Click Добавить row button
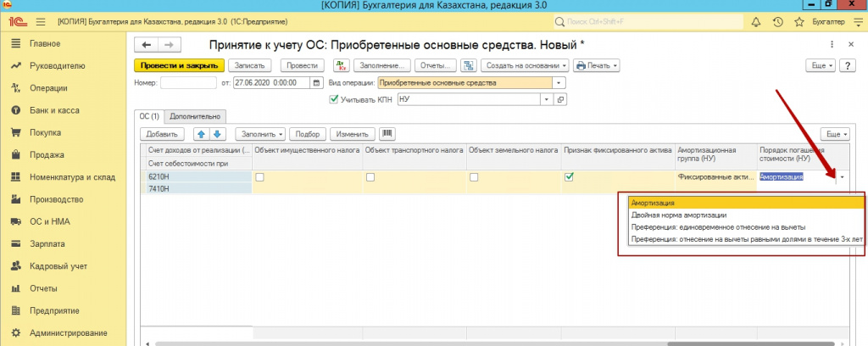This screenshot has width=868, height=346. click(x=162, y=134)
